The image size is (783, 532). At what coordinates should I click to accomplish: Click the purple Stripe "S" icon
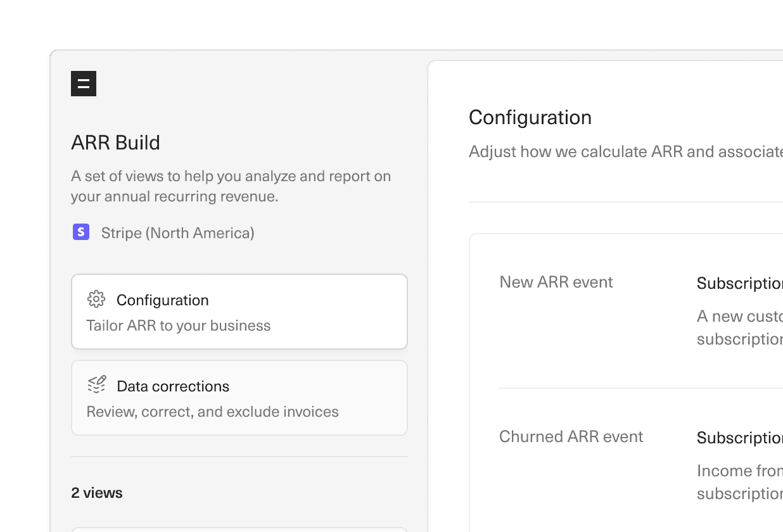coord(81,232)
